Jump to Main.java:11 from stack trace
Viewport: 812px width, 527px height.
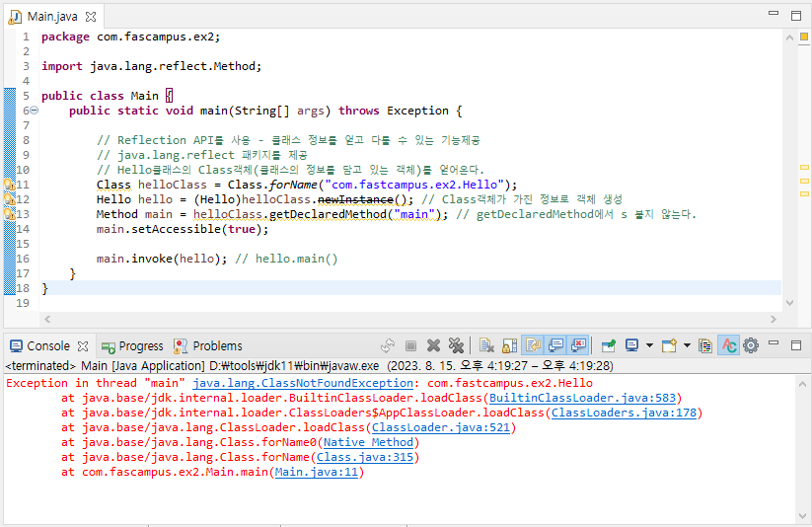tap(317, 472)
